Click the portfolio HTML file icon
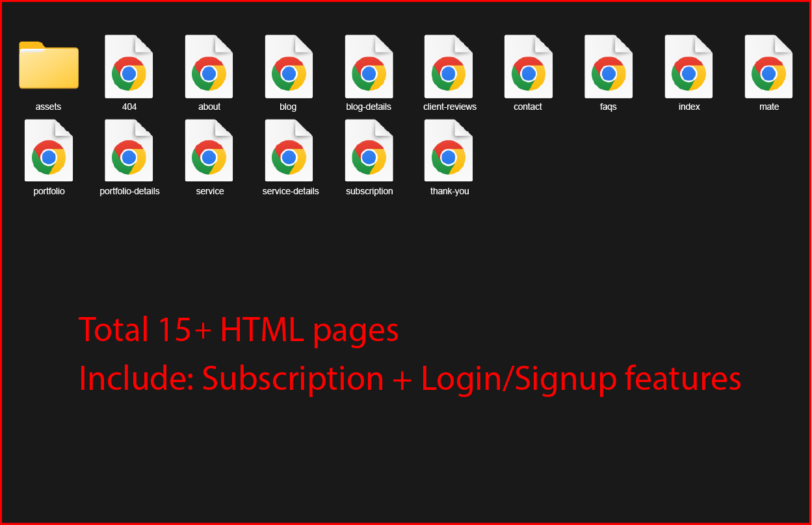Image resolution: width=812 pixels, height=525 pixels. click(x=49, y=150)
